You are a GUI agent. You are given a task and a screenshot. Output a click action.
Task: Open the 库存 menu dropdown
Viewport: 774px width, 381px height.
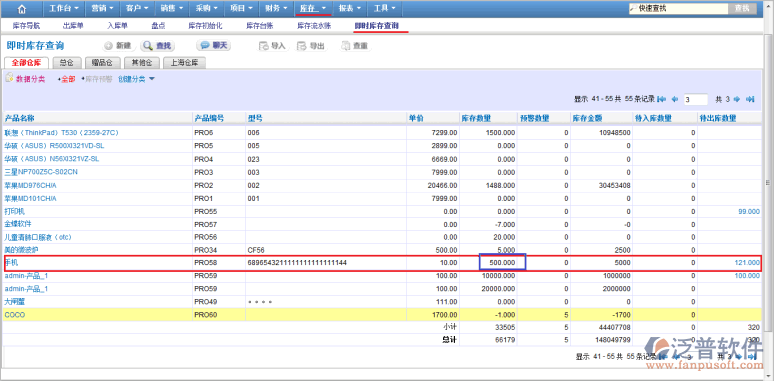click(x=313, y=8)
